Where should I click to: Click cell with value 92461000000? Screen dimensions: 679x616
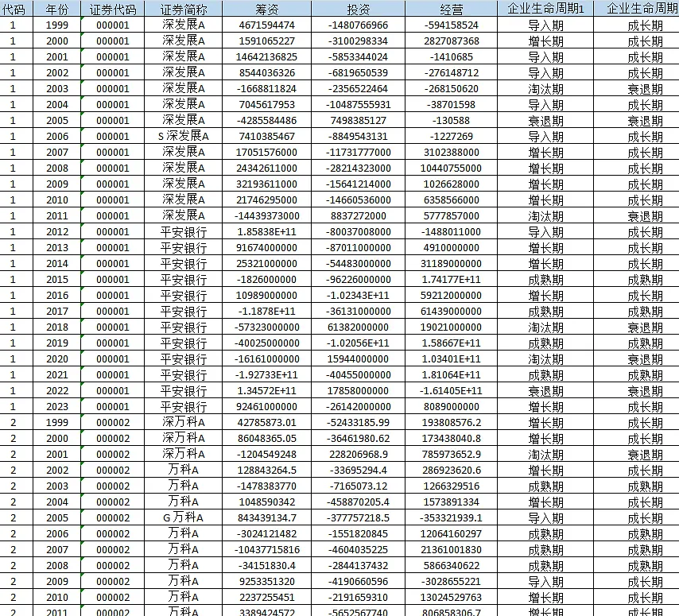pos(267,406)
